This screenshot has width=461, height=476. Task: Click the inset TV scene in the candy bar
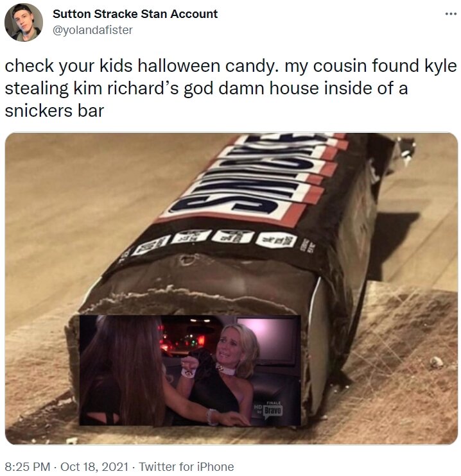coord(190,370)
